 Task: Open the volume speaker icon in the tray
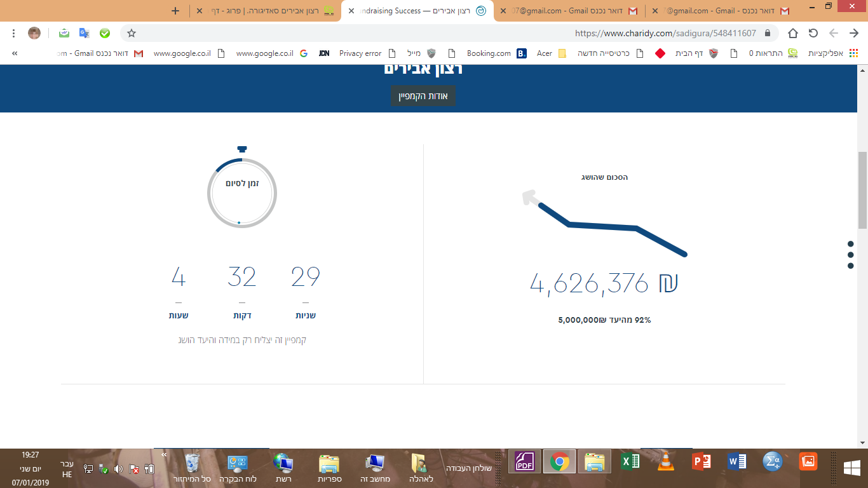tap(118, 469)
